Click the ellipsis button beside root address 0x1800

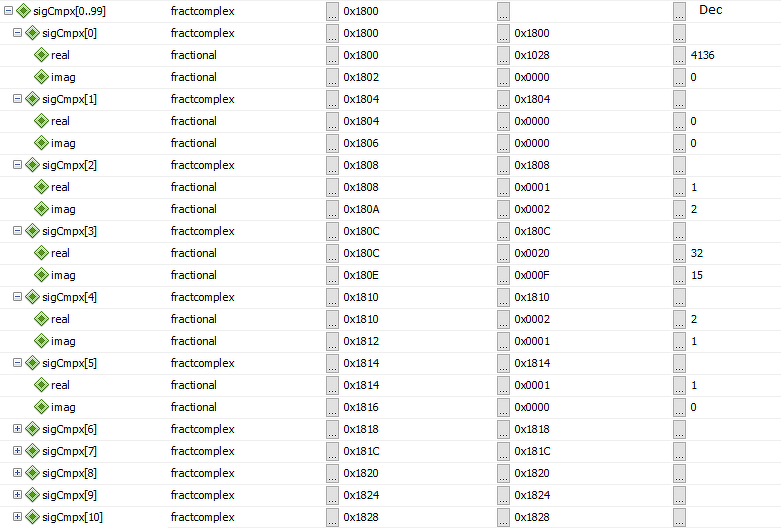point(333,11)
